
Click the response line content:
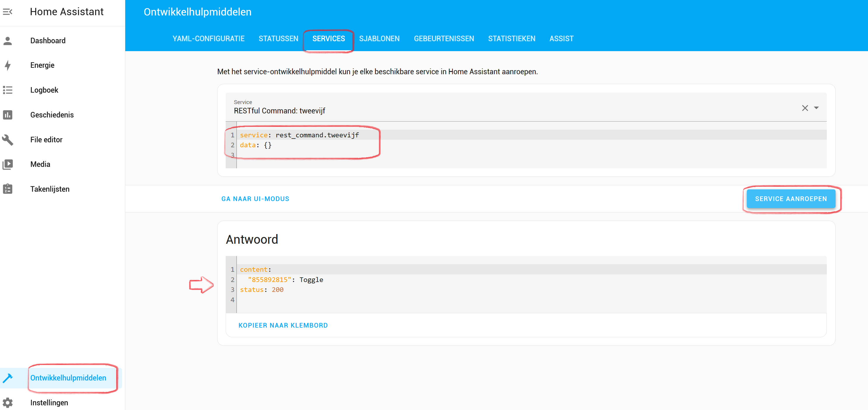(255, 269)
